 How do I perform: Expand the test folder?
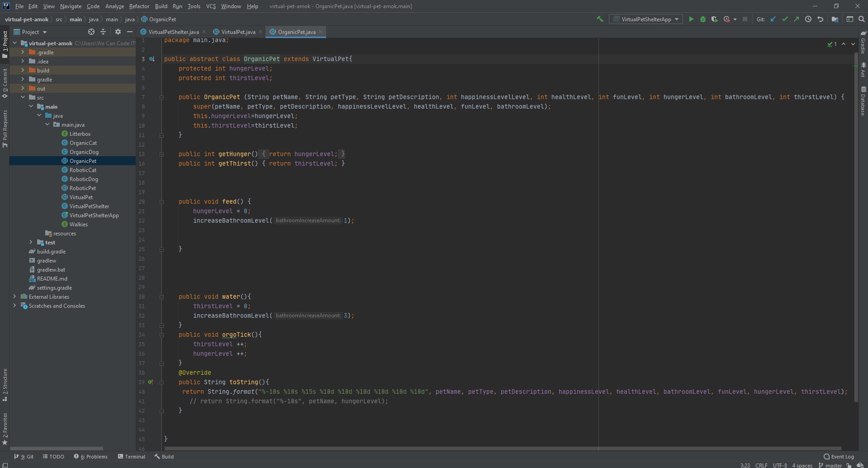(31, 243)
